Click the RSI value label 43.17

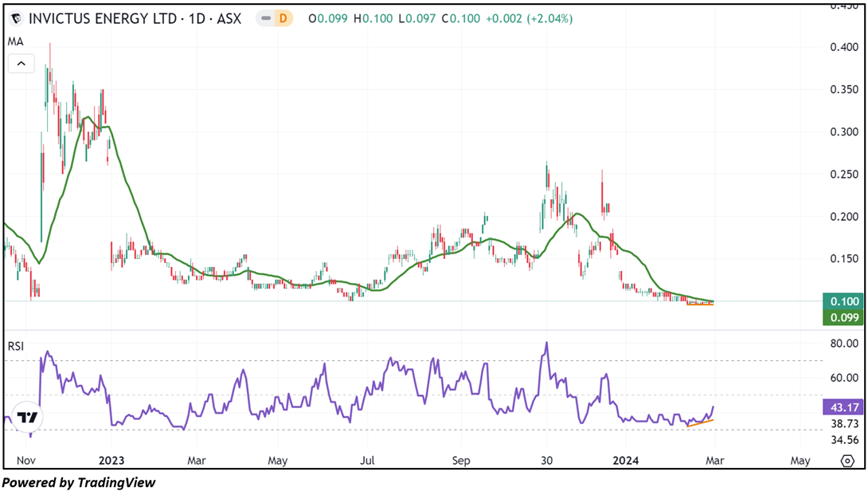coord(843,407)
